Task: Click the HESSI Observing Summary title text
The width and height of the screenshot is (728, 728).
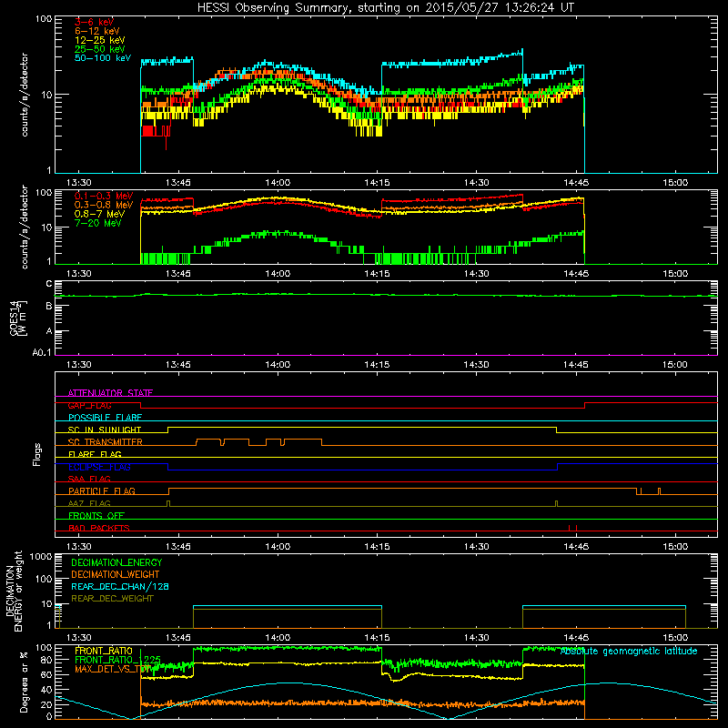Action: (385, 7)
